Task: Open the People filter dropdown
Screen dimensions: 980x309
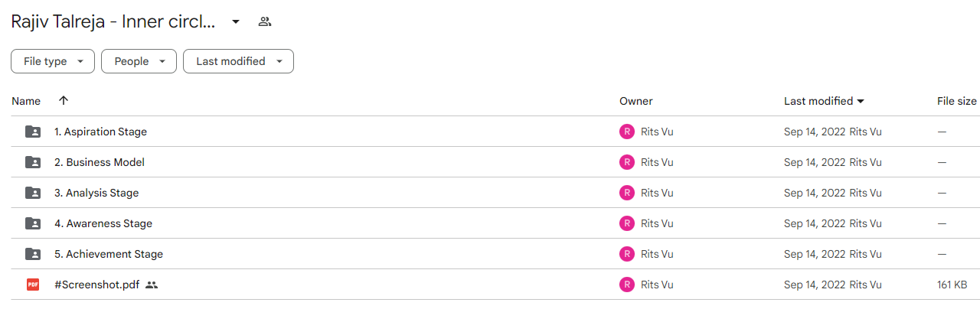Action: tap(139, 61)
